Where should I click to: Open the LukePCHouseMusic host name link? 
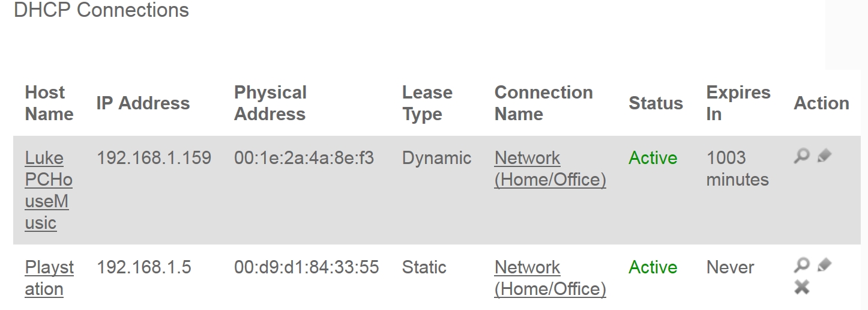point(48,190)
